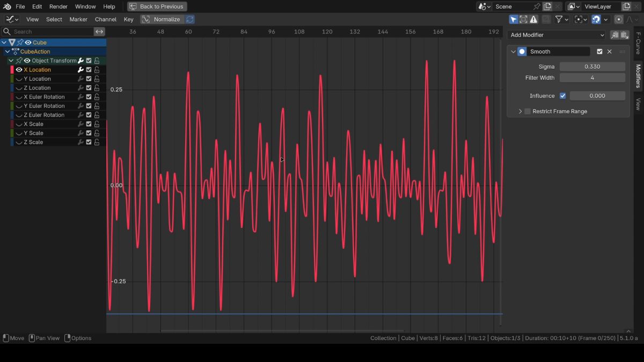The width and height of the screenshot is (644, 362).
Task: Click the Only Show Errors warning icon
Action: coord(533,19)
